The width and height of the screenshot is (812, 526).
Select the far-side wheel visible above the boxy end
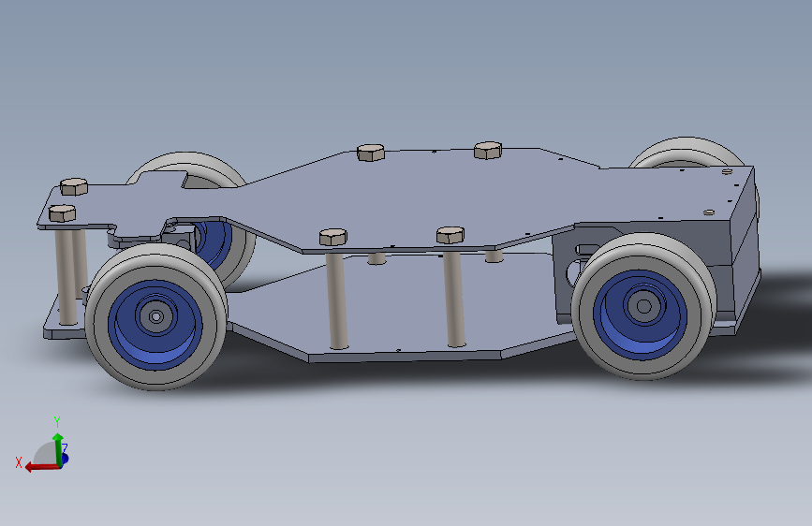(x=687, y=153)
